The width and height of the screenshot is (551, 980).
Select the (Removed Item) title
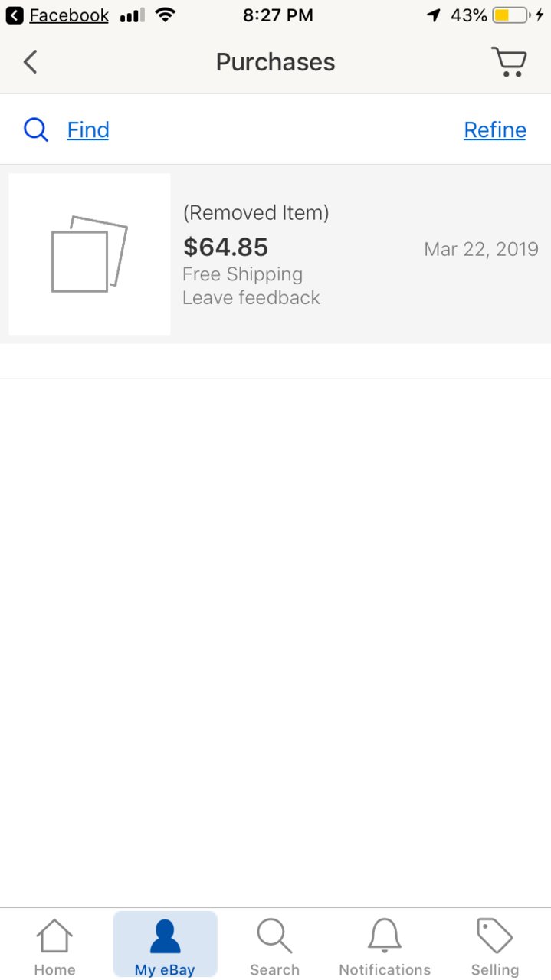256,213
